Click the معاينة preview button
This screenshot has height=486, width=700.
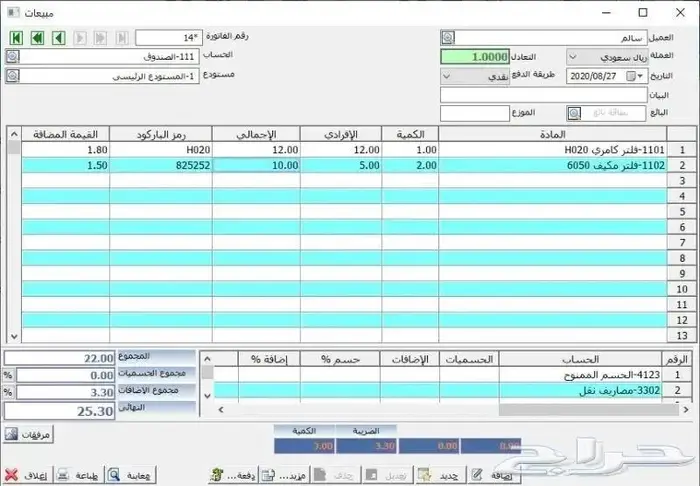point(130,475)
